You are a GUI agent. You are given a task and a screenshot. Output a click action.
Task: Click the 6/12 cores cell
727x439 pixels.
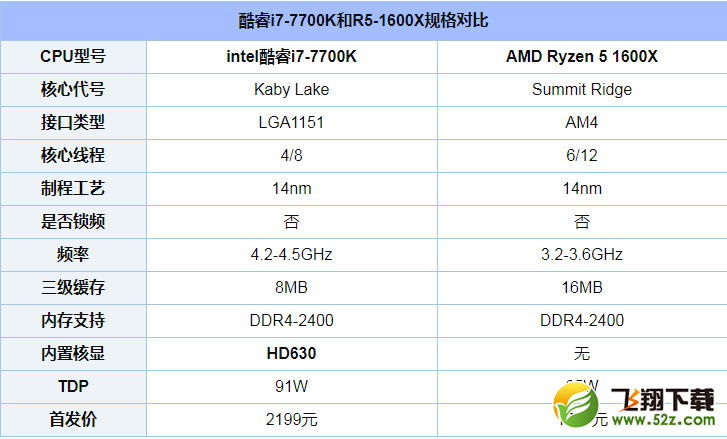pos(582,155)
